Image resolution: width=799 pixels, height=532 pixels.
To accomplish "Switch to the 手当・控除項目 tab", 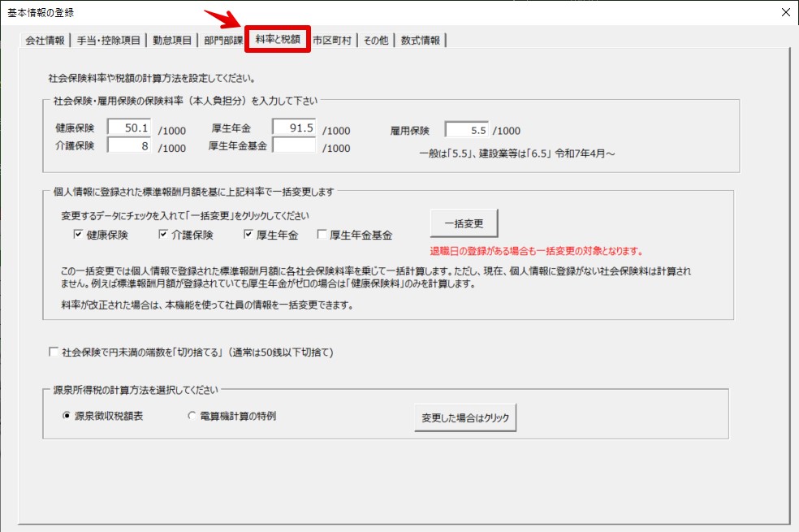I will click(x=108, y=41).
